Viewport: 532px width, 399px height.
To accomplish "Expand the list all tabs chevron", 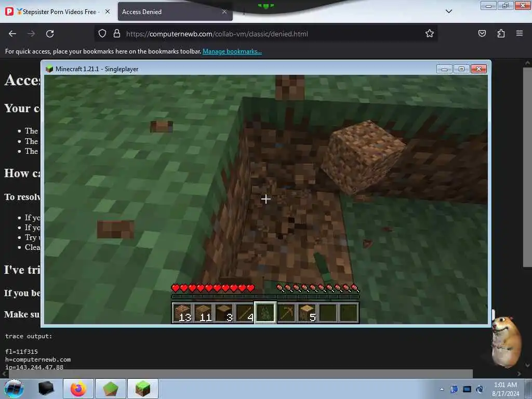I will [448, 11].
